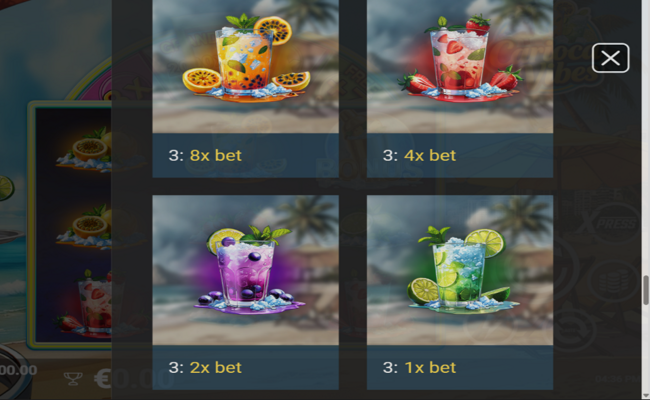Click the purple blueberry cocktail symbol image
The image size is (650, 400).
245,270
